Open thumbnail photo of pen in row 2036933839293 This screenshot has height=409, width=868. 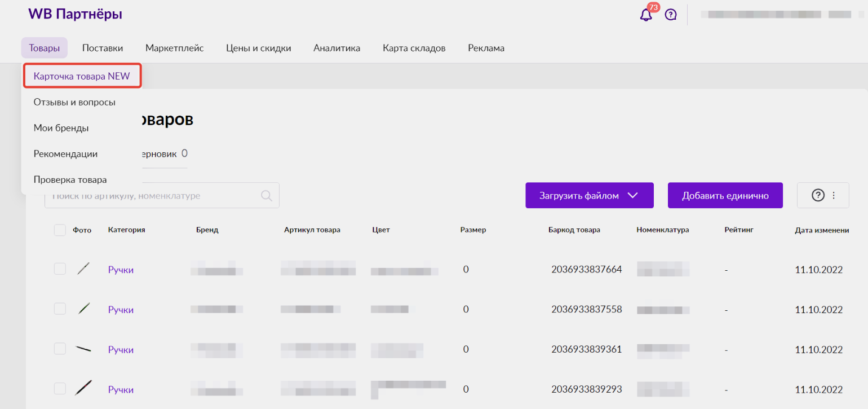(83, 389)
